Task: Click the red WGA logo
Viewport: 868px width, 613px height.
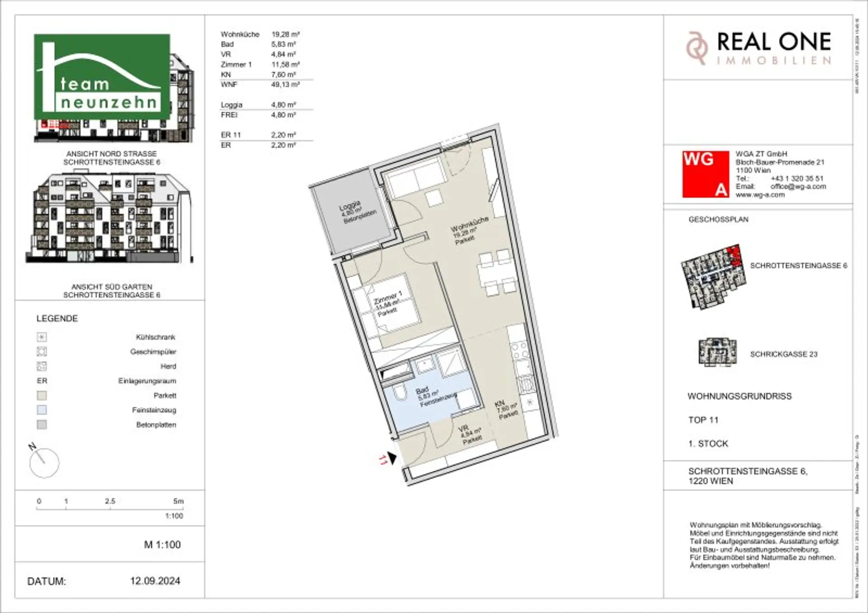Action: pos(705,174)
